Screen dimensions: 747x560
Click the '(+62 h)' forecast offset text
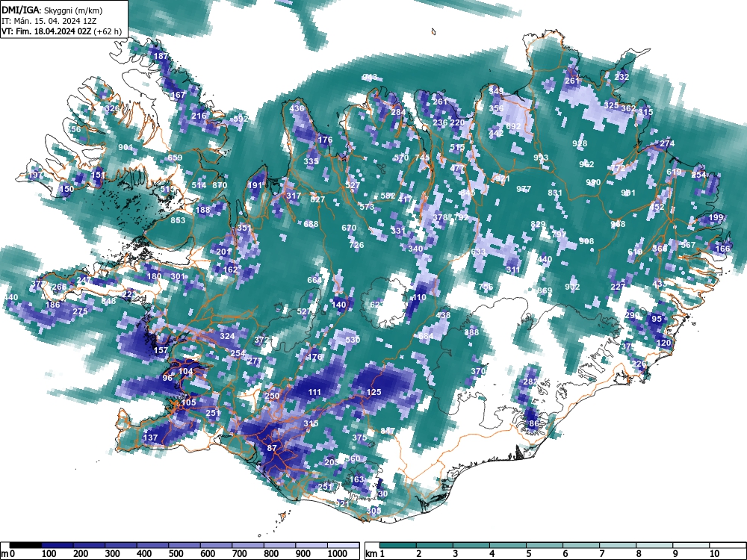click(x=108, y=31)
